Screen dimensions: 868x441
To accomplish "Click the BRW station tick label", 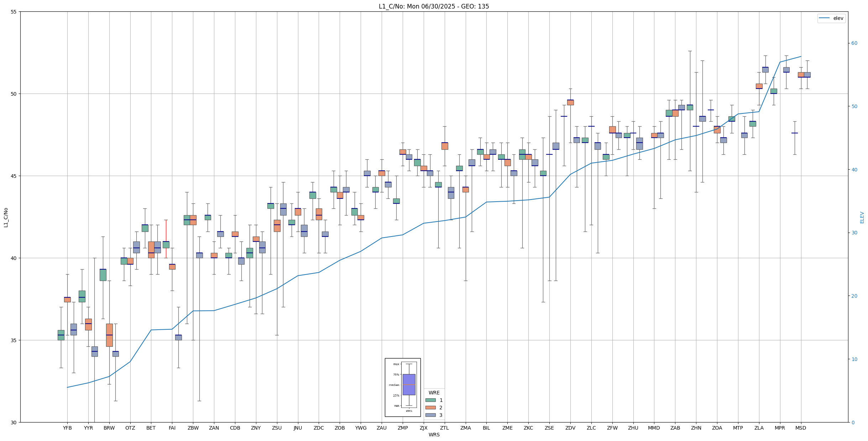I will click(x=109, y=428).
